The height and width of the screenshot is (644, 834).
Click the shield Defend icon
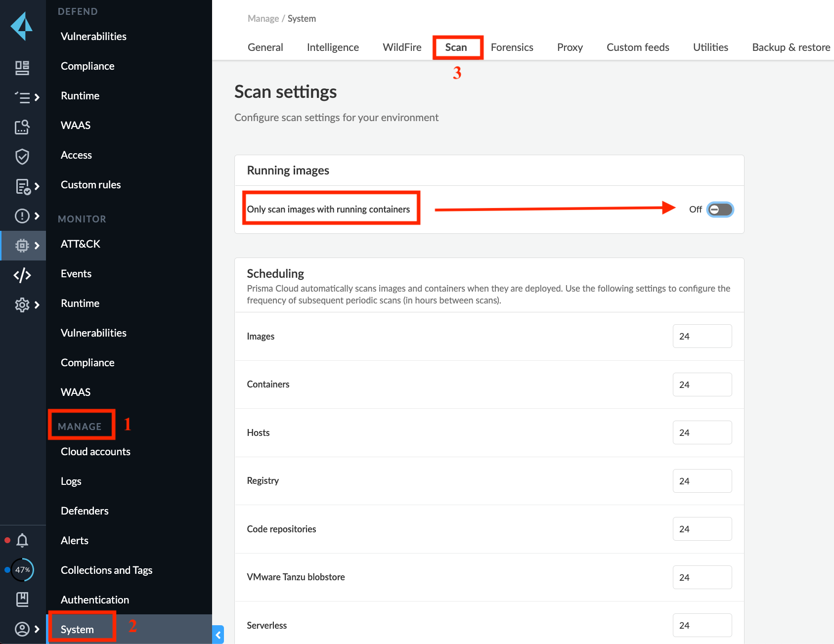(x=22, y=157)
